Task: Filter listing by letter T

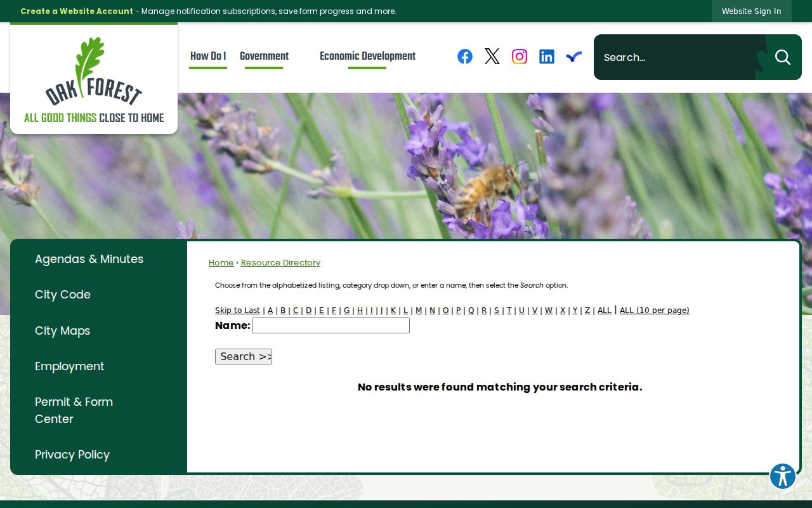Action: coord(509,311)
